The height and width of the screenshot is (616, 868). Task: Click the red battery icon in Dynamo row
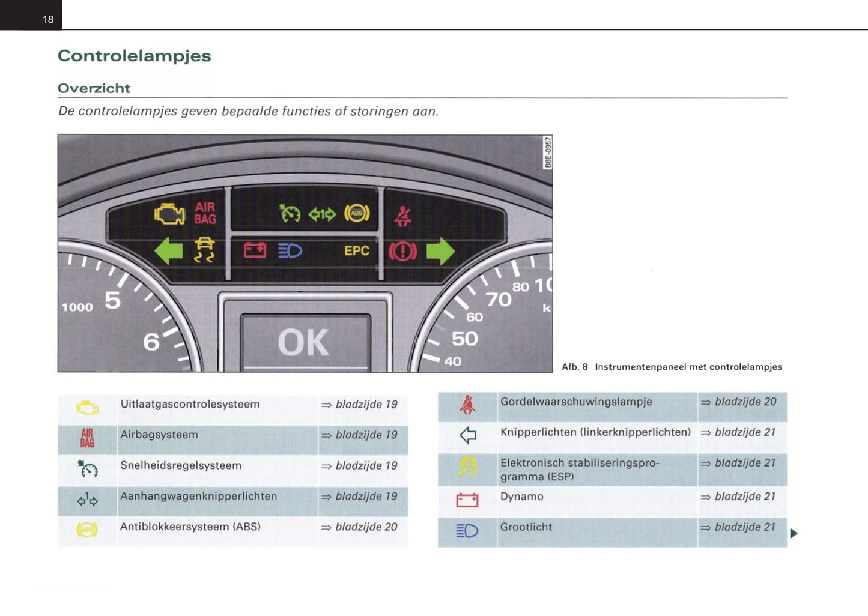click(467, 500)
